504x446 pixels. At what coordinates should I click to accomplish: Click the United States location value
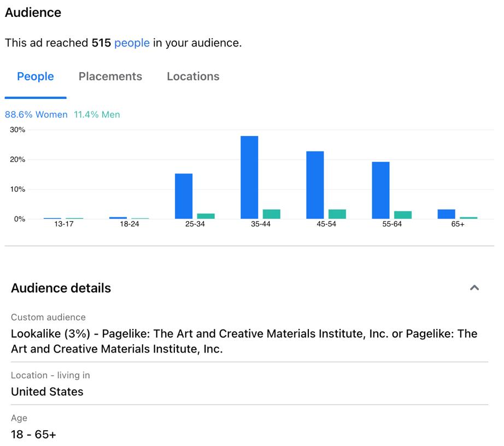point(47,392)
